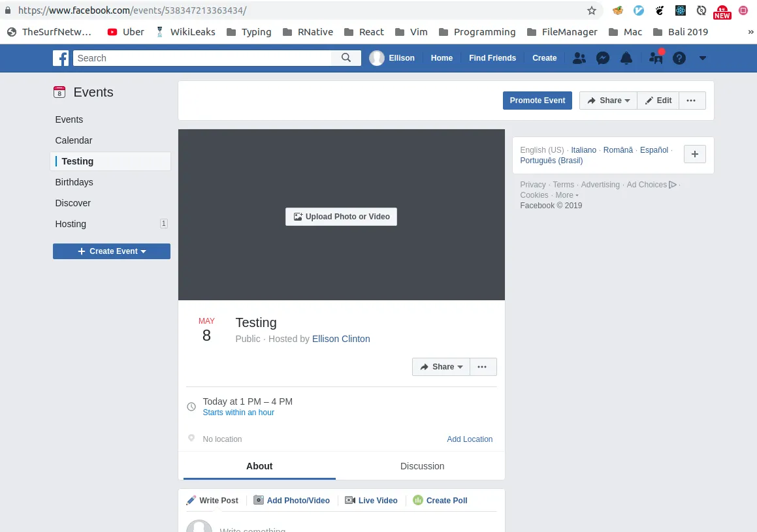Click Add Photo/Video in the composer
The width and height of the screenshot is (757, 532).
click(x=291, y=500)
